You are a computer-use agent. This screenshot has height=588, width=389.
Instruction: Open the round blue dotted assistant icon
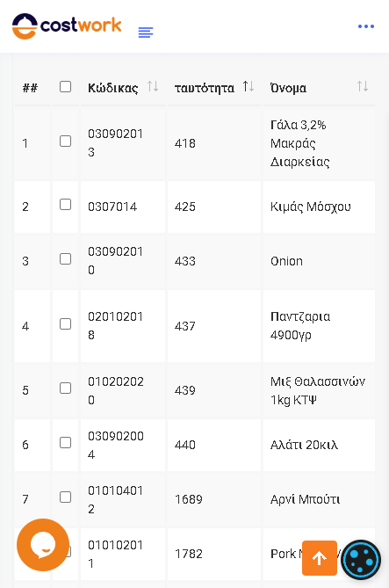tap(361, 560)
